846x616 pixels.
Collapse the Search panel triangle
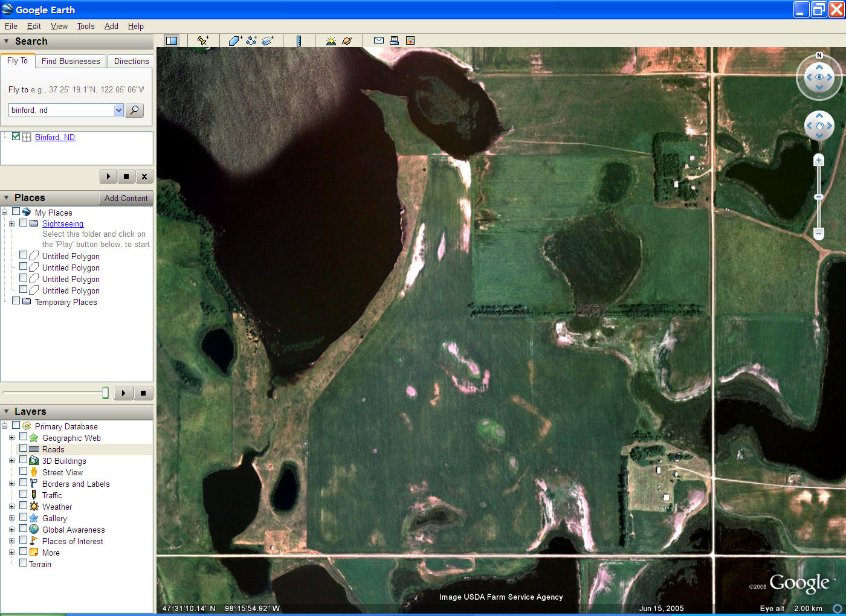[x=7, y=41]
